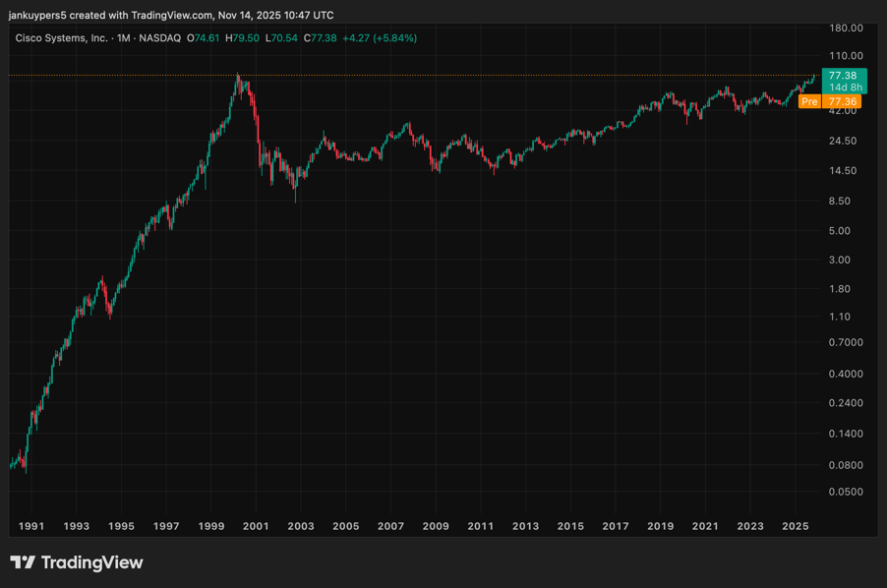Click the 0.7000 price axis label
Image resolution: width=887 pixels, height=588 pixels.
coord(846,342)
